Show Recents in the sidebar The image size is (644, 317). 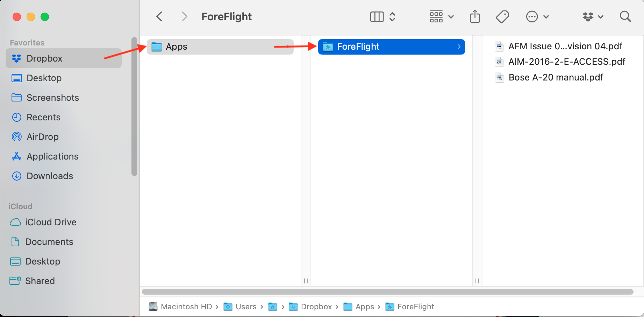(64, 117)
